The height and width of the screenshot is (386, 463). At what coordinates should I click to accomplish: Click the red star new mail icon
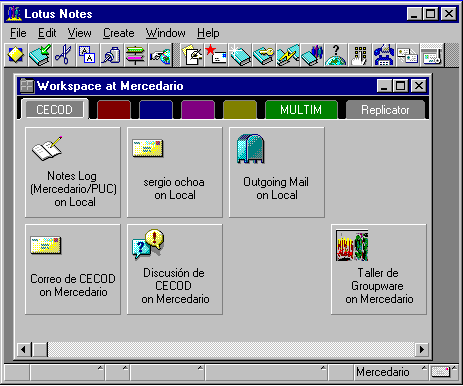click(216, 55)
